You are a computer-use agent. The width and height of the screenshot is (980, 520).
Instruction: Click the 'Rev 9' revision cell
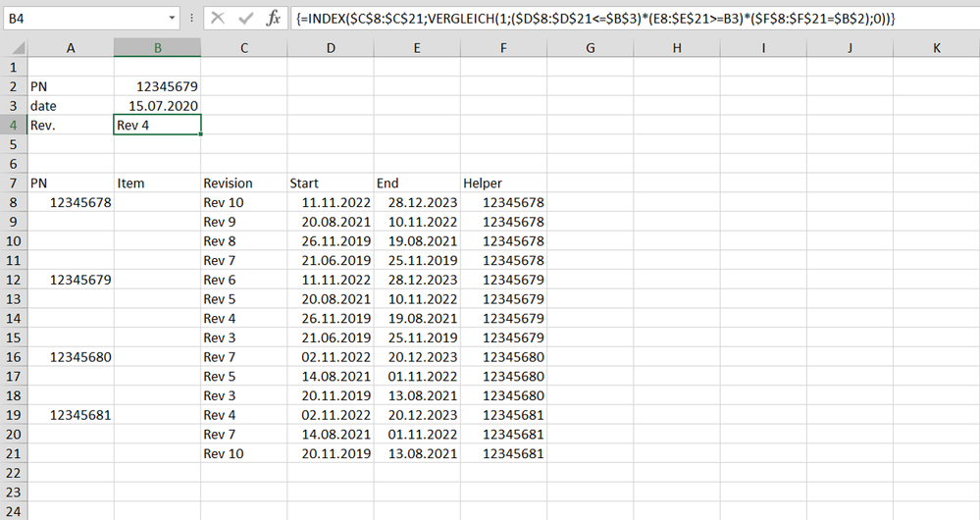243,222
